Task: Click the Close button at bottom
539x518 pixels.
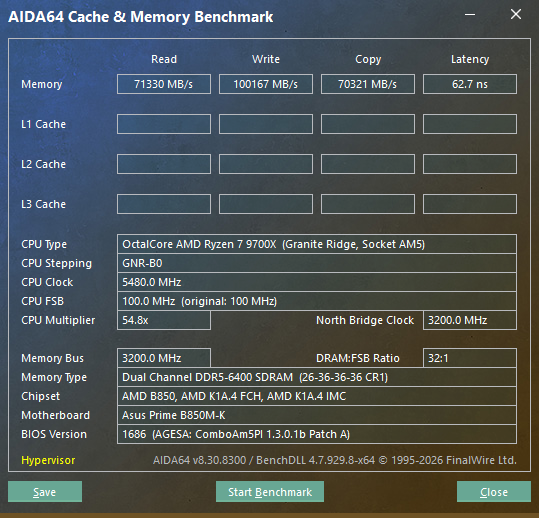Action: tap(494, 492)
